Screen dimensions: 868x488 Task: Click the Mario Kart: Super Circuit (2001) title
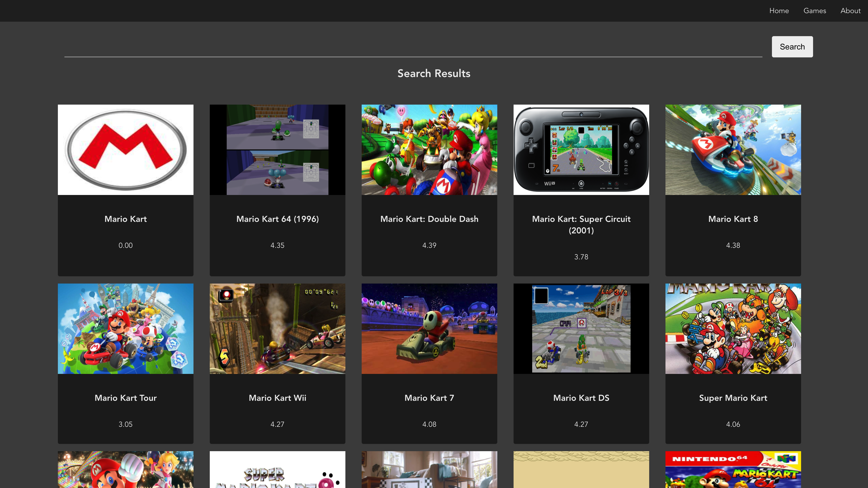click(x=581, y=224)
